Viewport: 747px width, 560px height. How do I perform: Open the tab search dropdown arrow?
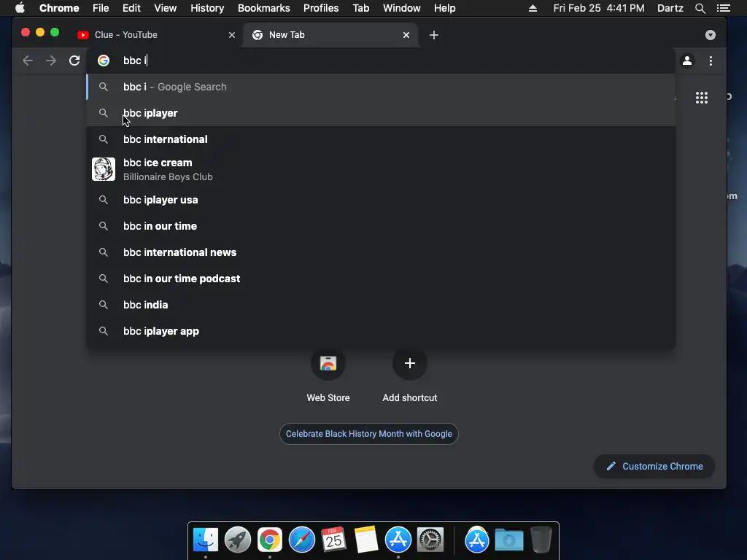coord(711,35)
